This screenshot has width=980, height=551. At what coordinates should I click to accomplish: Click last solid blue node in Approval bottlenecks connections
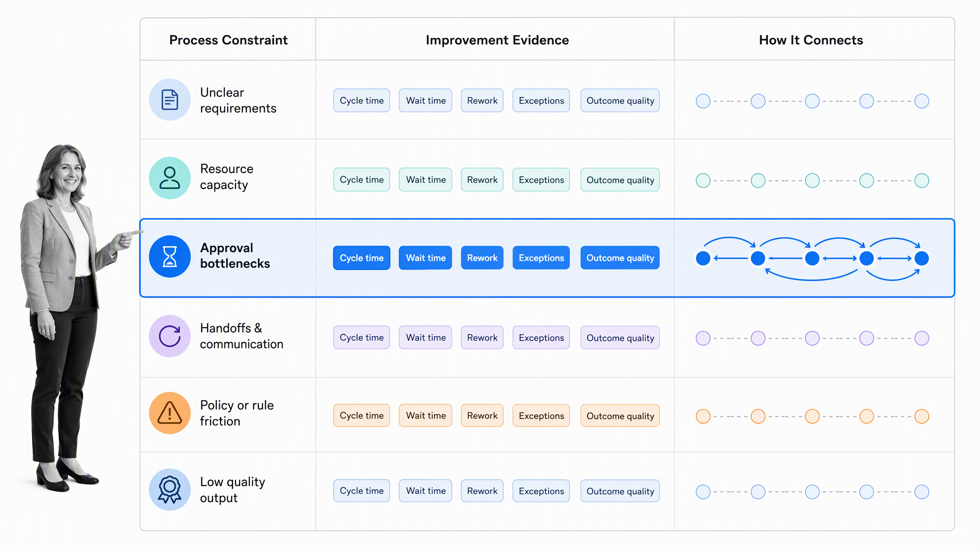(922, 258)
